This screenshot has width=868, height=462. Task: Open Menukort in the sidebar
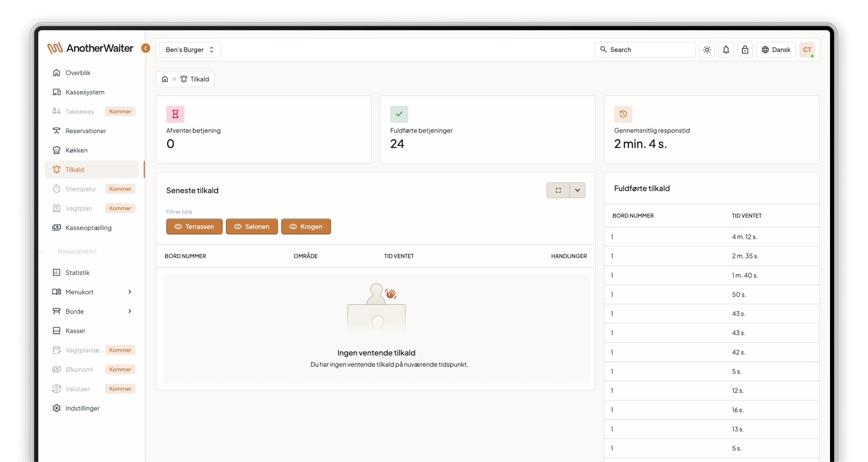(92, 292)
